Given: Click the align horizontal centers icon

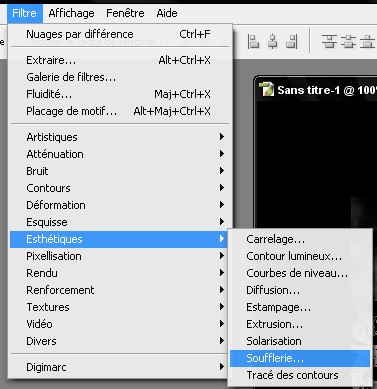Looking at the screenshot, I should (273, 42).
